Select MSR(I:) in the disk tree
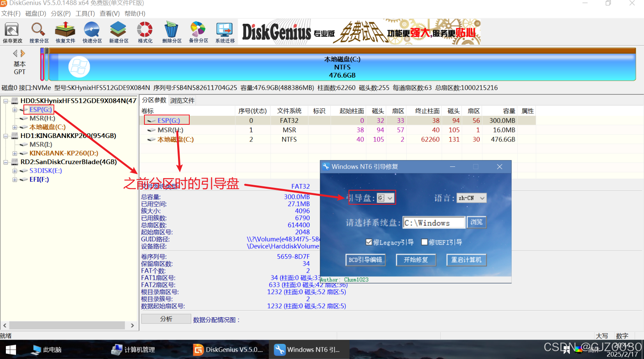The height and width of the screenshot is (359, 644). (41, 145)
